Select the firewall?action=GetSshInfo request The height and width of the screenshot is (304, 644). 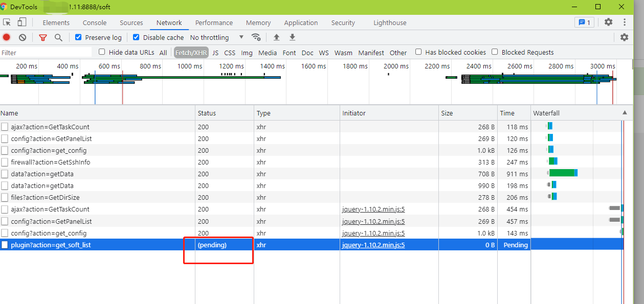tap(50, 162)
